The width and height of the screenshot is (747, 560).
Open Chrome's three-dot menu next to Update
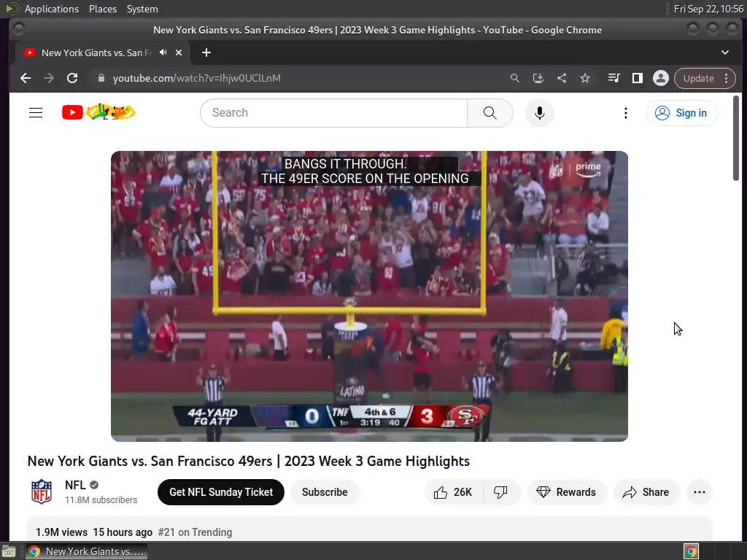click(x=726, y=78)
